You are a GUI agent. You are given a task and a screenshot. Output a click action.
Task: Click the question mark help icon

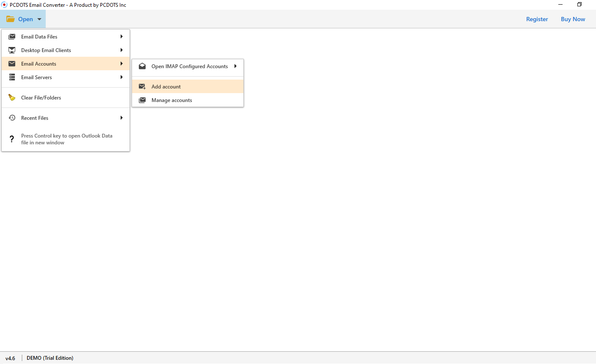tap(12, 139)
